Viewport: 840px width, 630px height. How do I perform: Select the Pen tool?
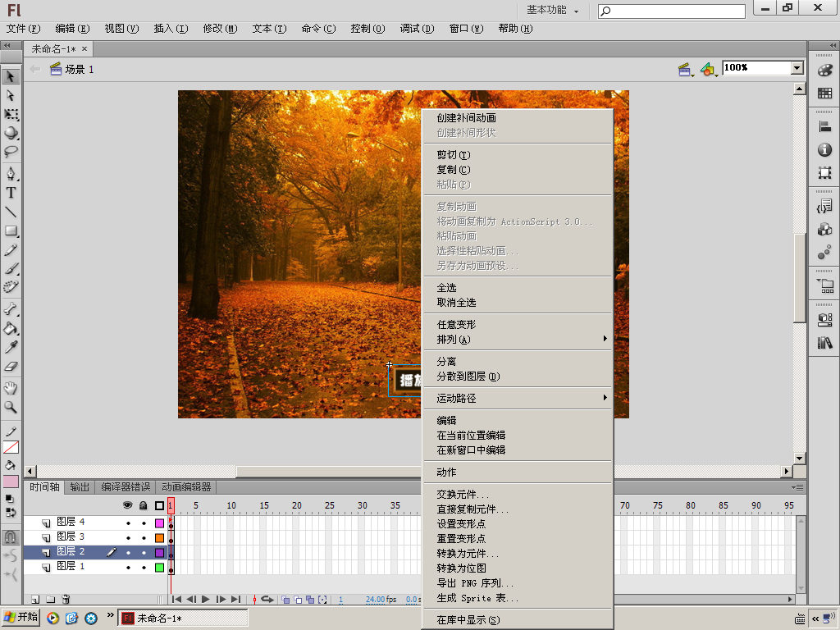click(x=11, y=174)
